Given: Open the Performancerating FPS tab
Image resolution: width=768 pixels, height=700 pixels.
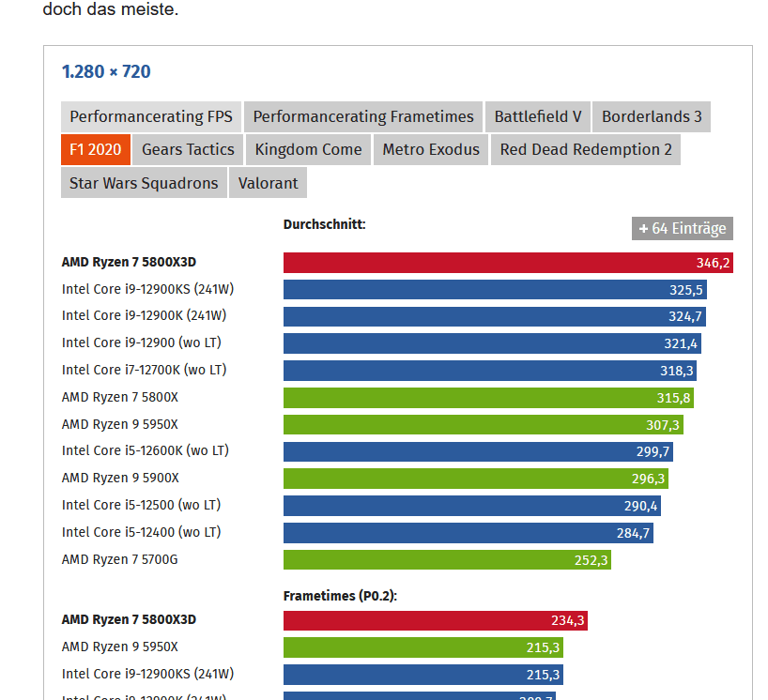Looking at the screenshot, I should pos(151,116).
